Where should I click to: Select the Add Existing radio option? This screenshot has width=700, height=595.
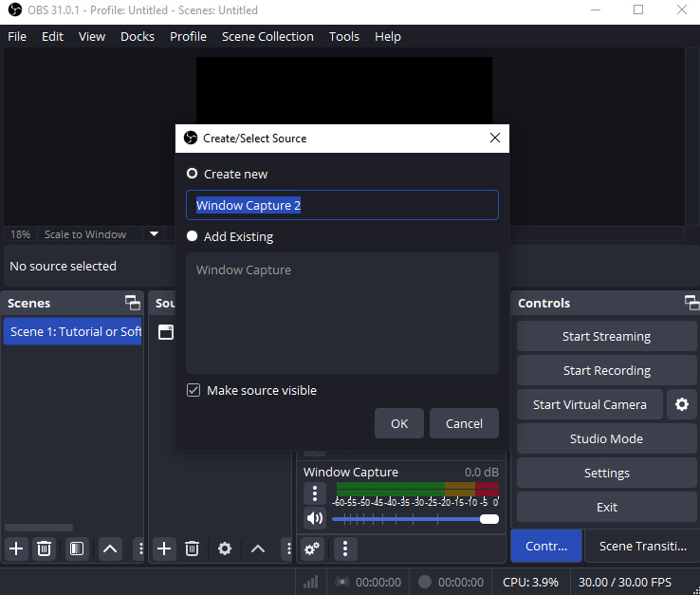point(192,236)
